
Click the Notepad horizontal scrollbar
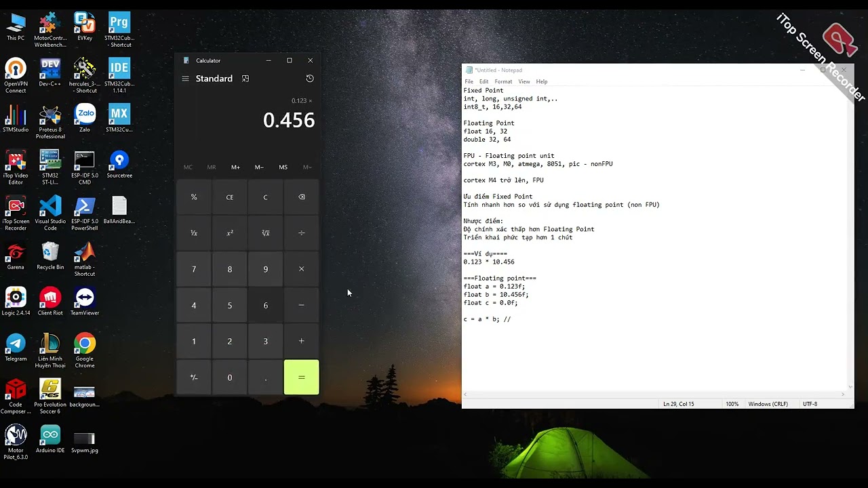[655, 394]
